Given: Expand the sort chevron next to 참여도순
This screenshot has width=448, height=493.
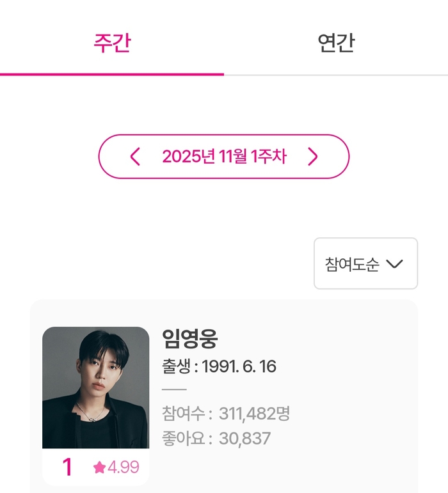Looking at the screenshot, I should point(395,264).
